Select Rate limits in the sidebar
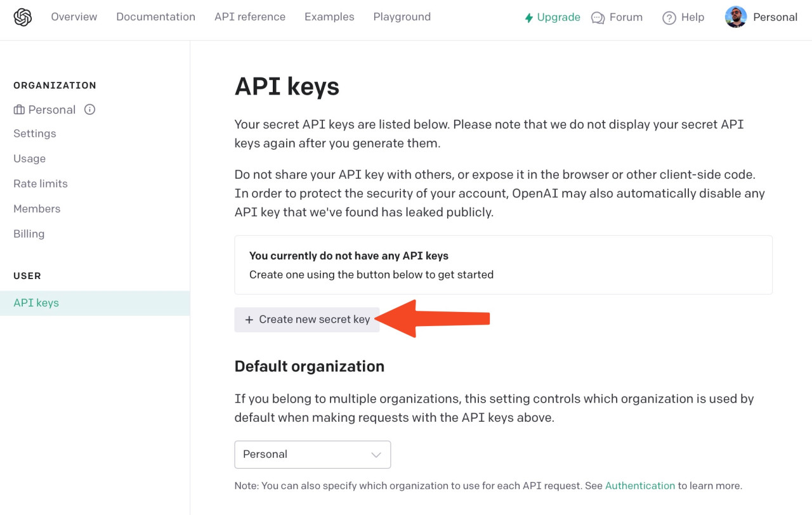812x515 pixels. click(41, 184)
